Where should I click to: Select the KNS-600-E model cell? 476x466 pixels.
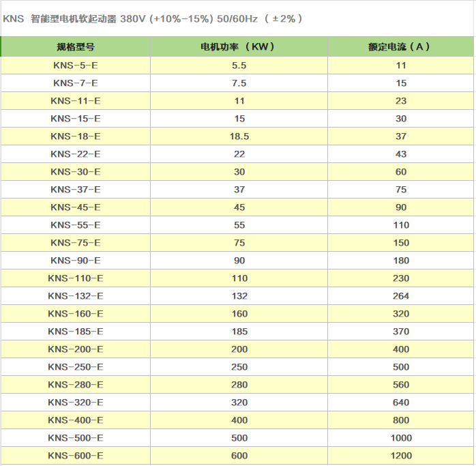pos(75,456)
